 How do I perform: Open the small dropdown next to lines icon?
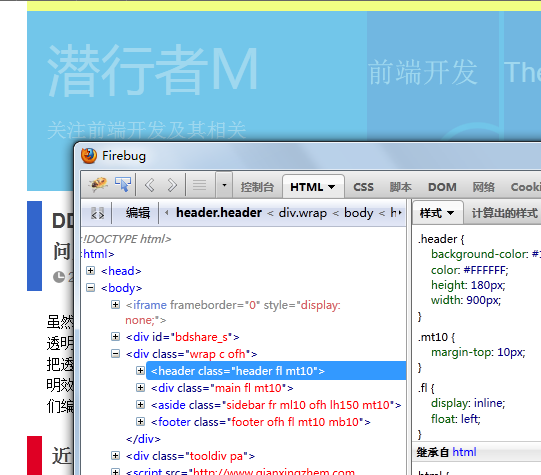(x=224, y=185)
